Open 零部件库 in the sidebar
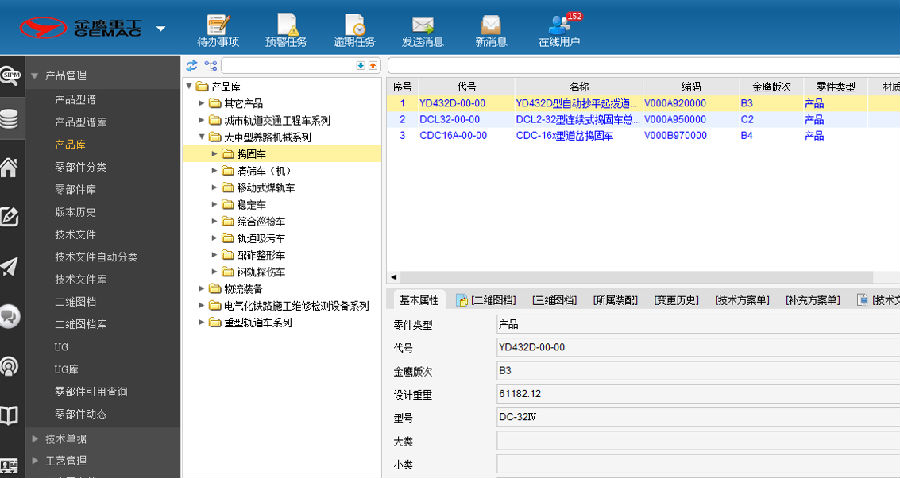 pyautogui.click(x=75, y=189)
